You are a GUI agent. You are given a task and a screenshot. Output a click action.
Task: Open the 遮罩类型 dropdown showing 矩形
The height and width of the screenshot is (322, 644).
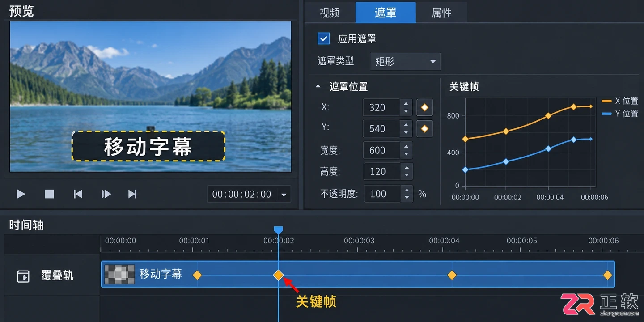pyautogui.click(x=405, y=61)
